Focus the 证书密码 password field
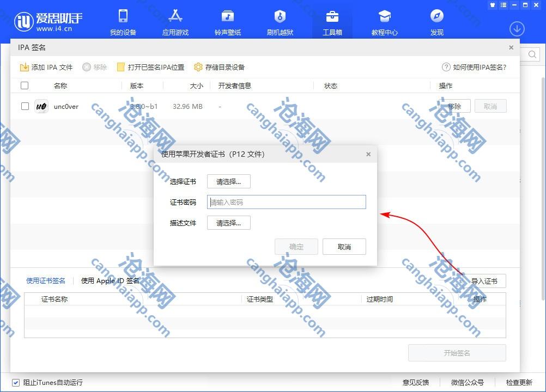 click(x=286, y=203)
